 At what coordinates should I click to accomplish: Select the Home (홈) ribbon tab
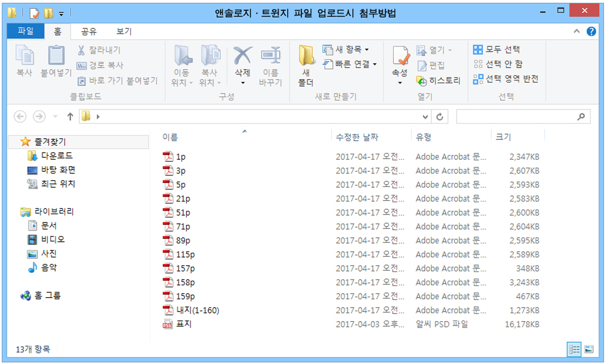(57, 31)
